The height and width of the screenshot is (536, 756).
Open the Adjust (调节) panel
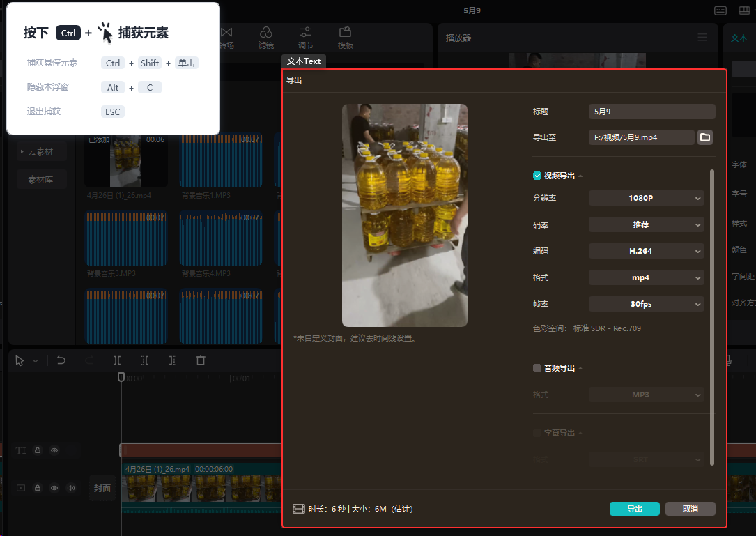tap(305, 38)
